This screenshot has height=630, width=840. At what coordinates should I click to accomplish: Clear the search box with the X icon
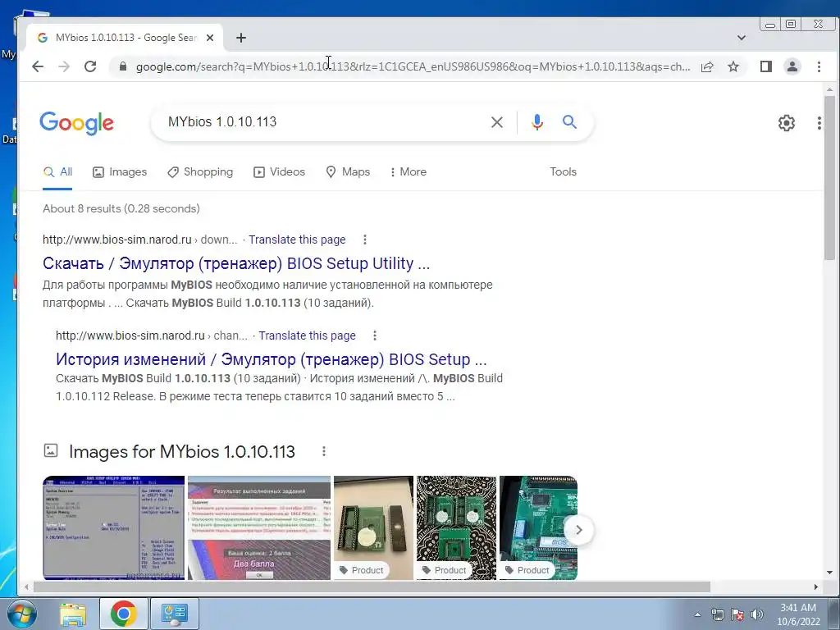[x=497, y=122]
